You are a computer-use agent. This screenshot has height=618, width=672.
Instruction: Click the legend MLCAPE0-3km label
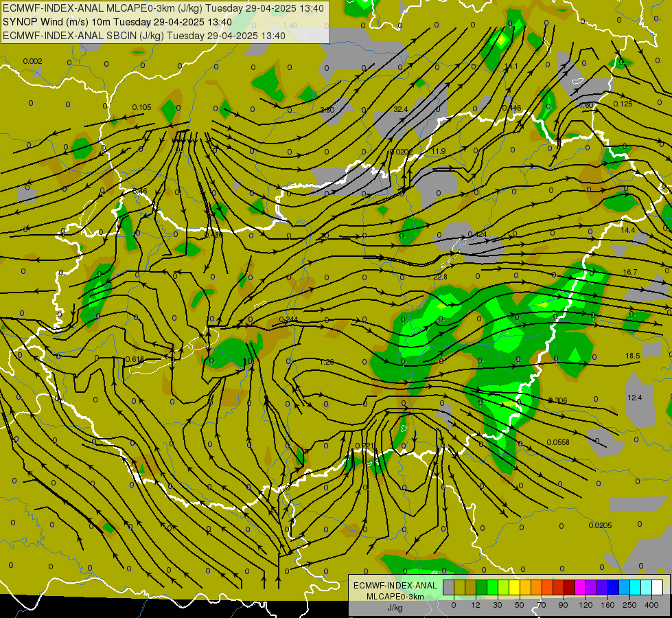[395, 597]
